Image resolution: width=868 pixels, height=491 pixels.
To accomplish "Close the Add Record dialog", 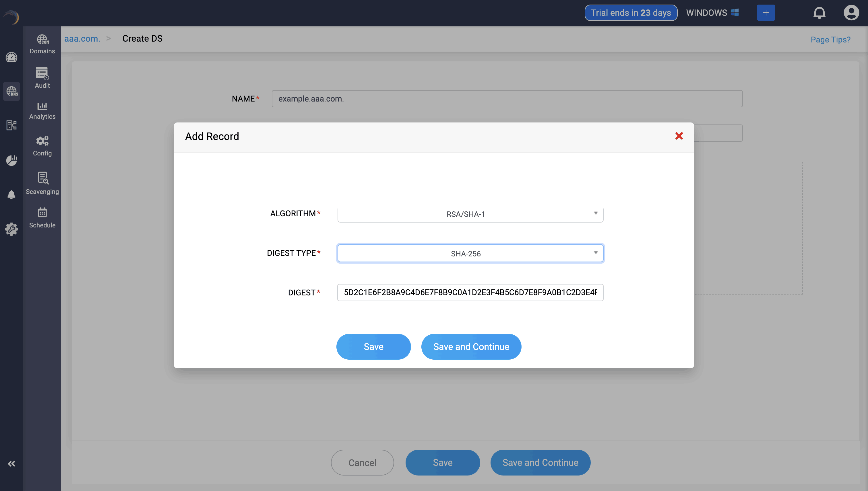I will tap(679, 136).
